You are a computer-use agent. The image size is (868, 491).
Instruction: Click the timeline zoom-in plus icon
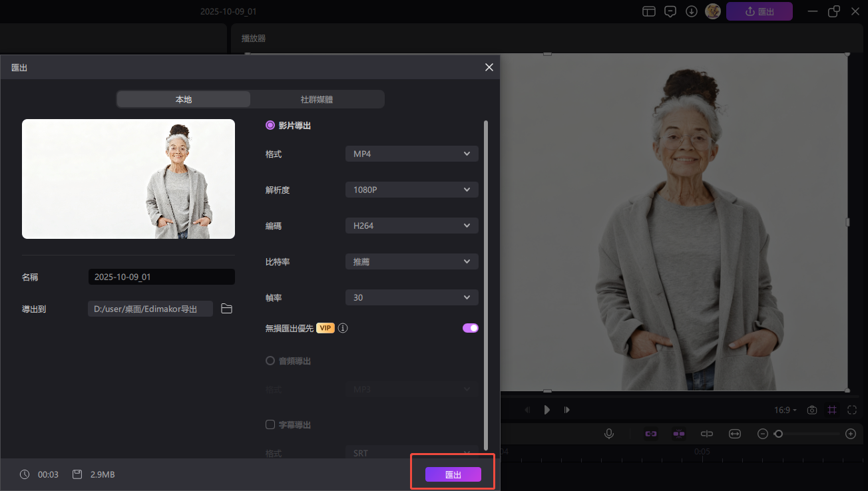(850, 434)
